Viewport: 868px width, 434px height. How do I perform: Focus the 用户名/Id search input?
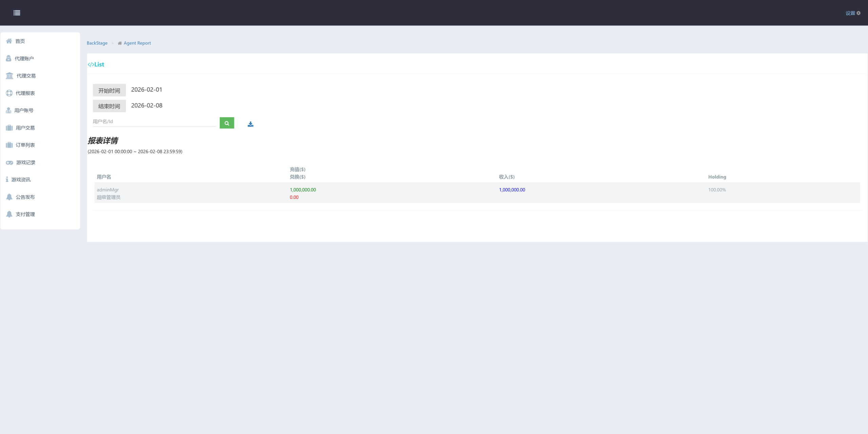pos(154,121)
